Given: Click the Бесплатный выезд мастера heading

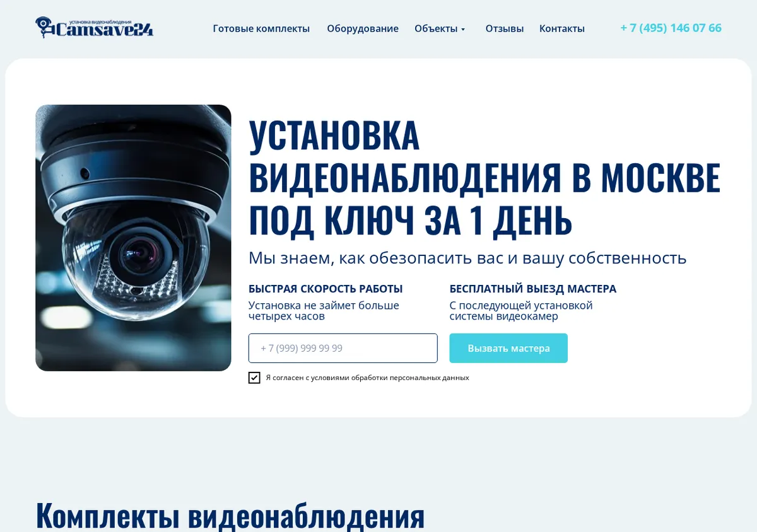Looking at the screenshot, I should tap(533, 289).
